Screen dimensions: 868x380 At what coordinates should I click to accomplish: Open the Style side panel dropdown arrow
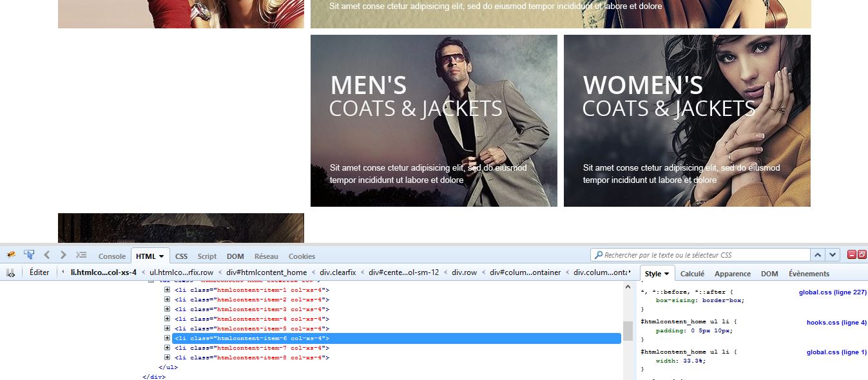tap(667, 274)
